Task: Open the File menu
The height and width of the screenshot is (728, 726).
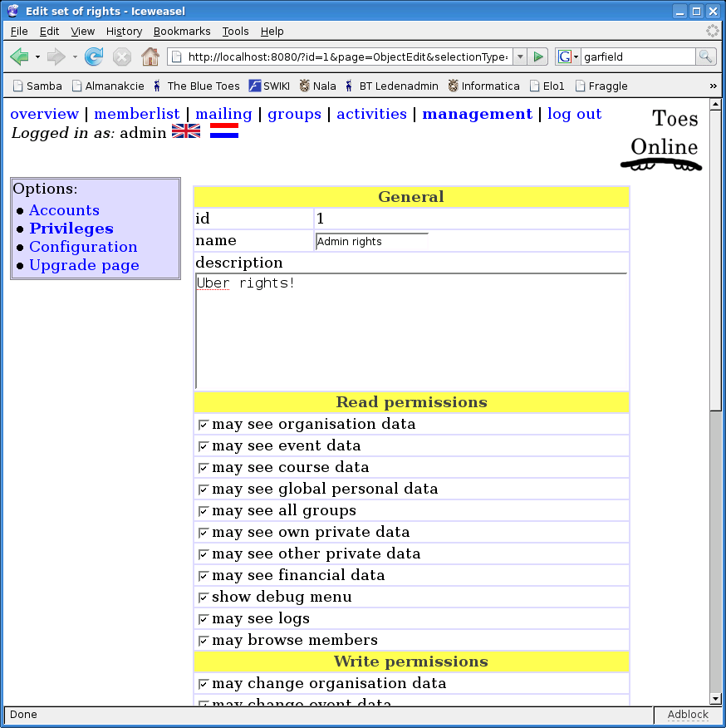Action: tap(19, 31)
